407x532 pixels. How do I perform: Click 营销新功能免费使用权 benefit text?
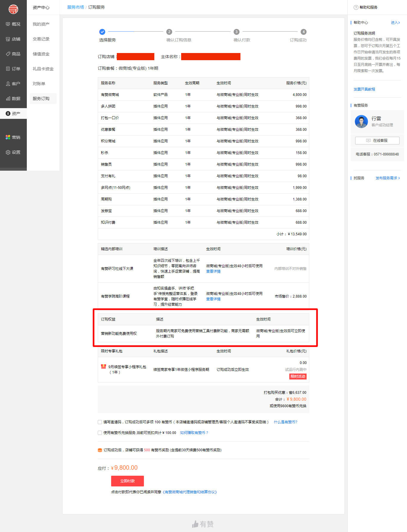point(119,334)
